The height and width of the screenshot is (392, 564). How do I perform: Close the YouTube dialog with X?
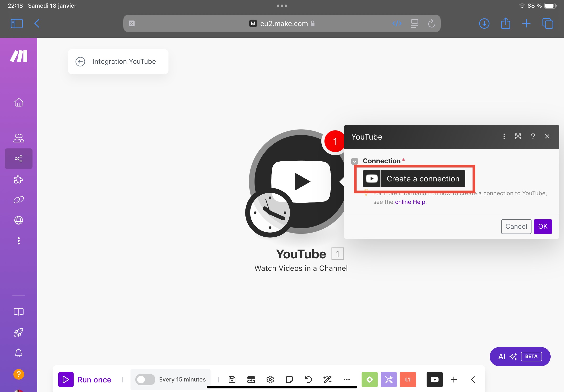(547, 136)
